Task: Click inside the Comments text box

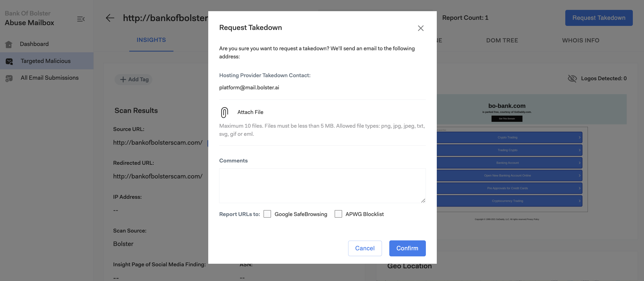Action: tap(322, 186)
